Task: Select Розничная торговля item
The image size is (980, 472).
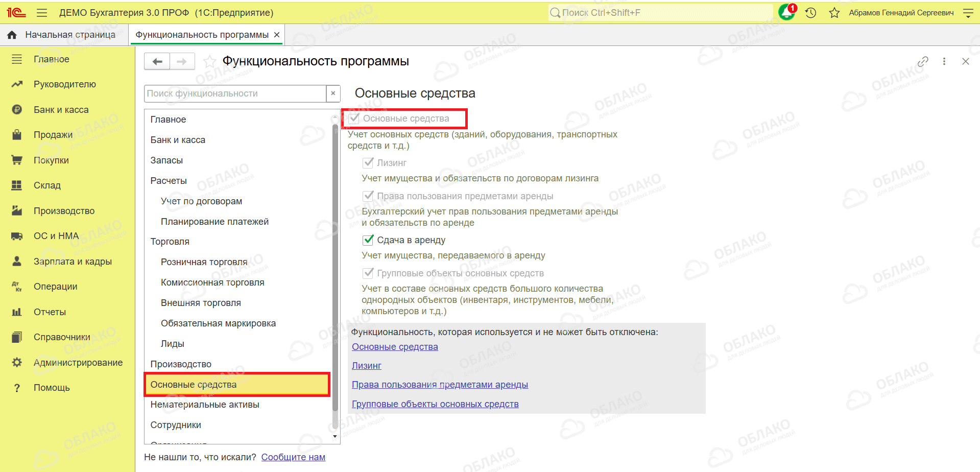Action: point(237,262)
